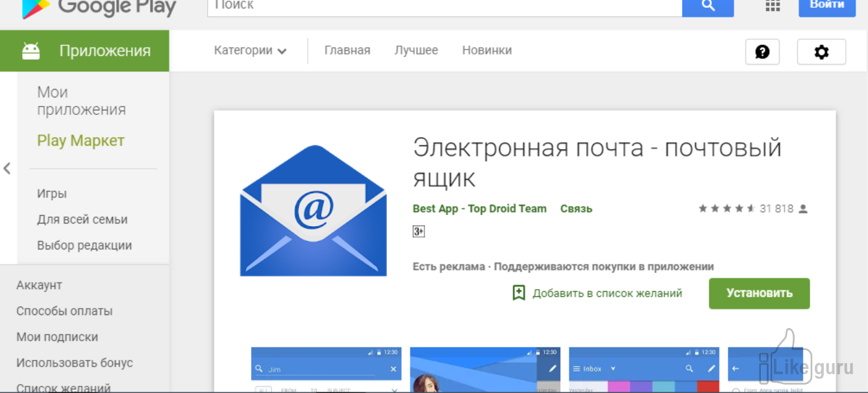The width and height of the screenshot is (868, 393).
Task: Open settings via the gear icon
Action: click(821, 52)
